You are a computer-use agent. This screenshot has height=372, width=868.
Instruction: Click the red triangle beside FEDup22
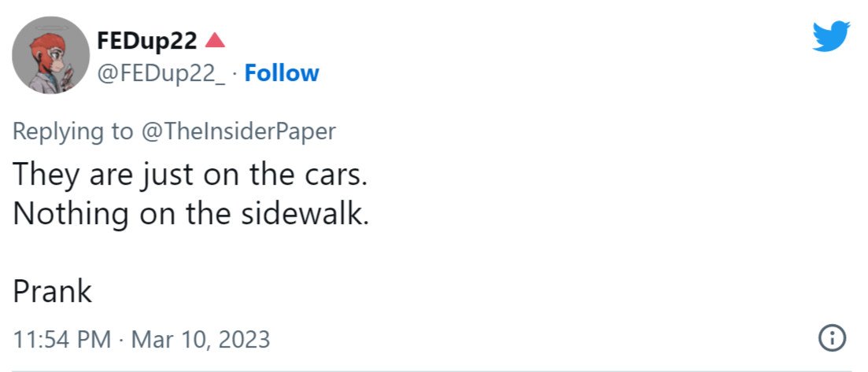pyautogui.click(x=216, y=40)
